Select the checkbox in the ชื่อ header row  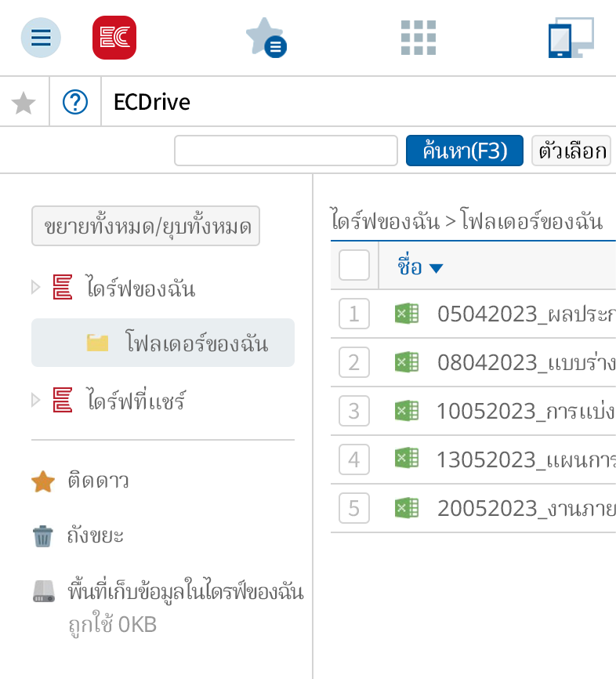(353, 265)
